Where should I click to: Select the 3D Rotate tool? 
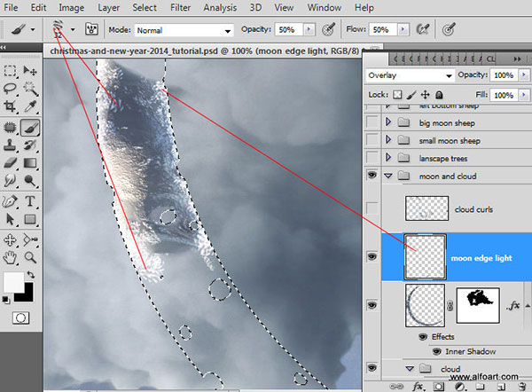(10, 240)
